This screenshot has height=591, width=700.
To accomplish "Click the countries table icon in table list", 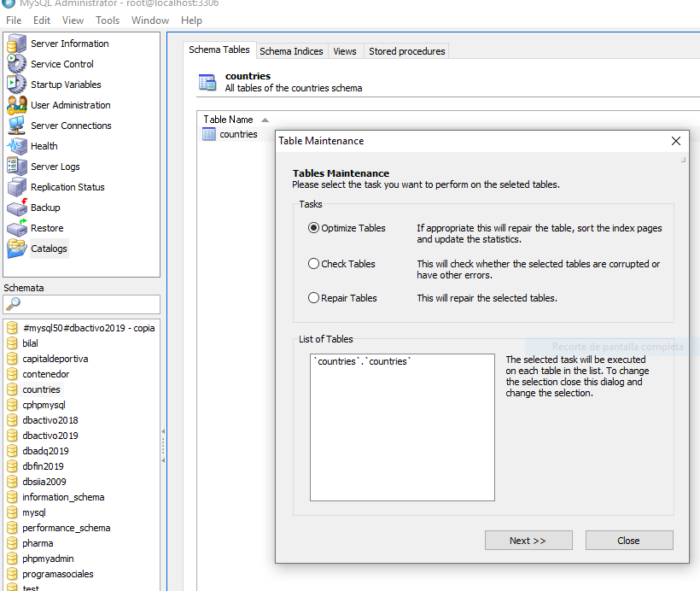I will (x=209, y=134).
